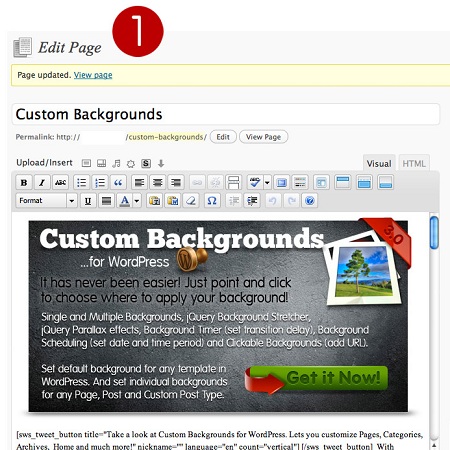Apply blockquote formatting
The width and height of the screenshot is (450, 450).
click(x=118, y=183)
